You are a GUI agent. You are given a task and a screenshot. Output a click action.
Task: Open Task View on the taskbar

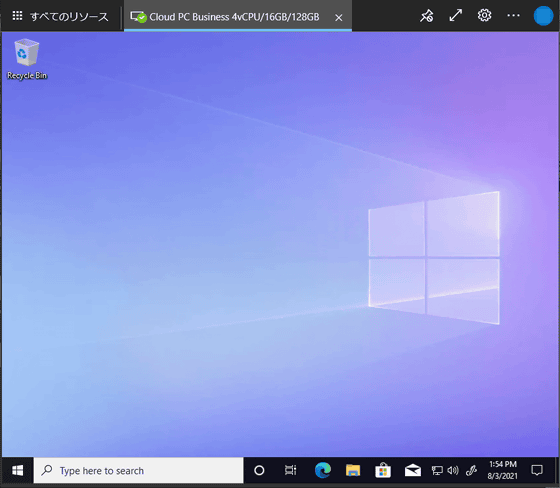point(290,470)
